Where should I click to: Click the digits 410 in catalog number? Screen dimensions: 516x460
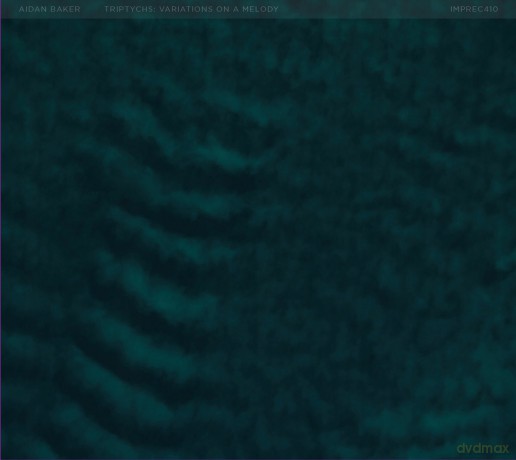490,9
